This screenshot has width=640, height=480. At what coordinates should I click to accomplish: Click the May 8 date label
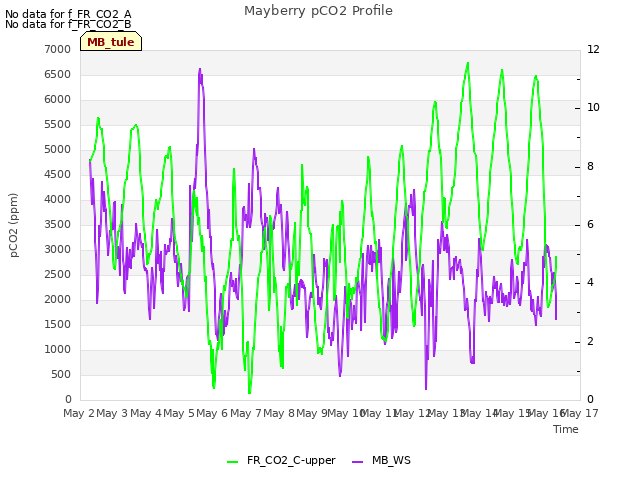[x=279, y=413]
